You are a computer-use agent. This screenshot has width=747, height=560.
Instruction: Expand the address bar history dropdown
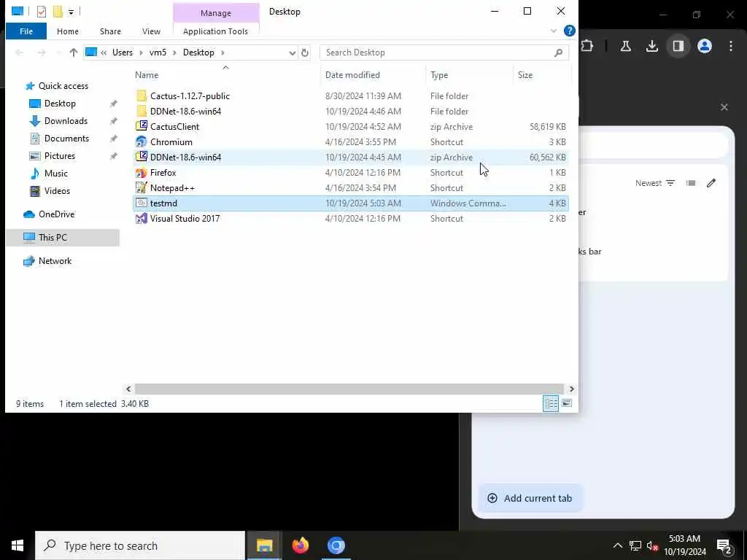[x=293, y=52]
